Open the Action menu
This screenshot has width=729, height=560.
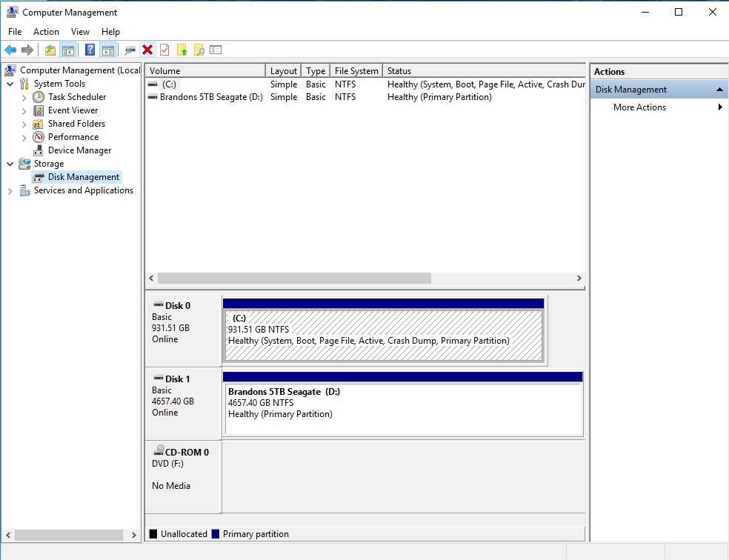point(46,32)
